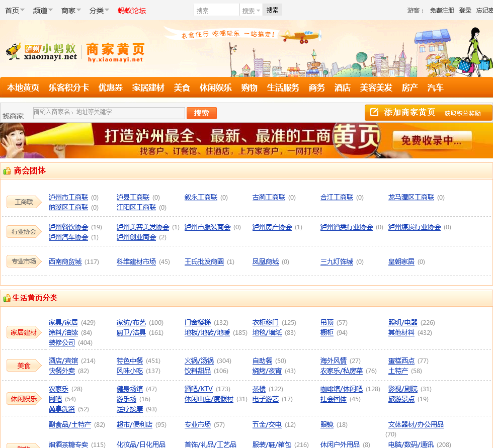Open the 泸州酒类行业协会 link
The height and width of the screenshot is (448, 493).
[347, 227]
